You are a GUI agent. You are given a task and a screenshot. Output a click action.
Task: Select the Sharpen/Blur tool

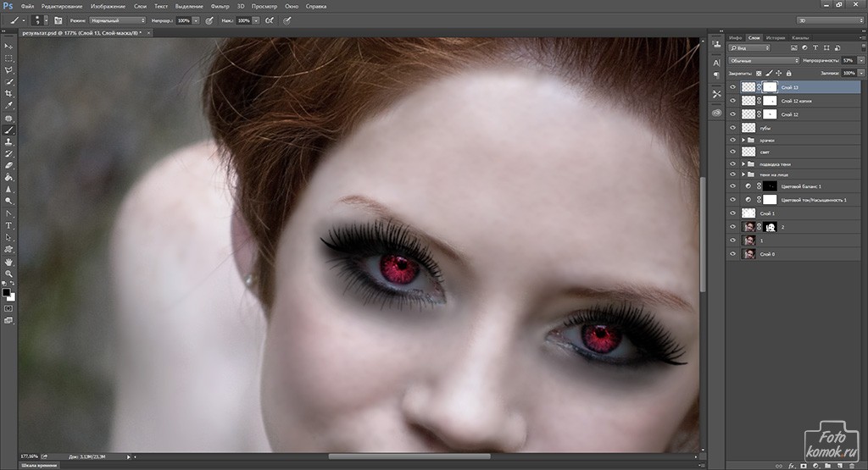click(8, 190)
